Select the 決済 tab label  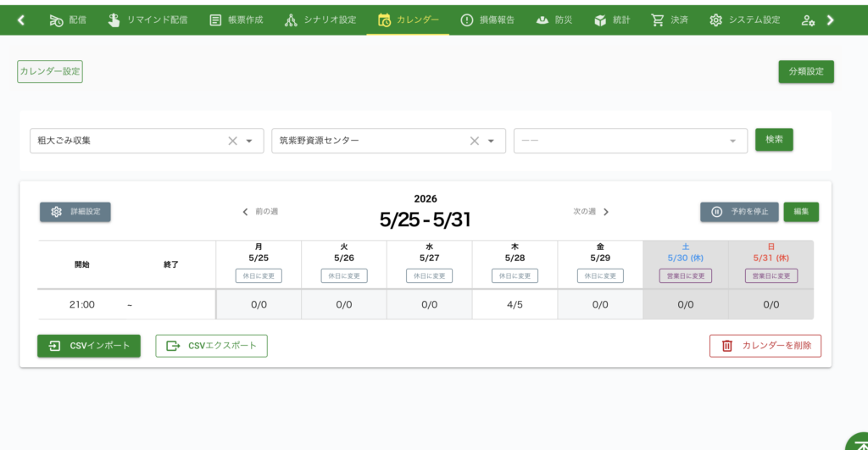(679, 20)
